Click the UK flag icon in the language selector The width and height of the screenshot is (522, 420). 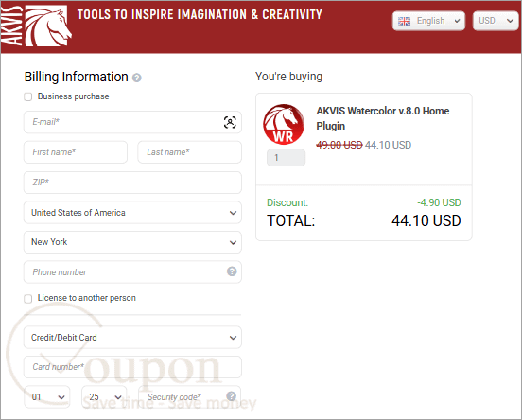tap(404, 21)
